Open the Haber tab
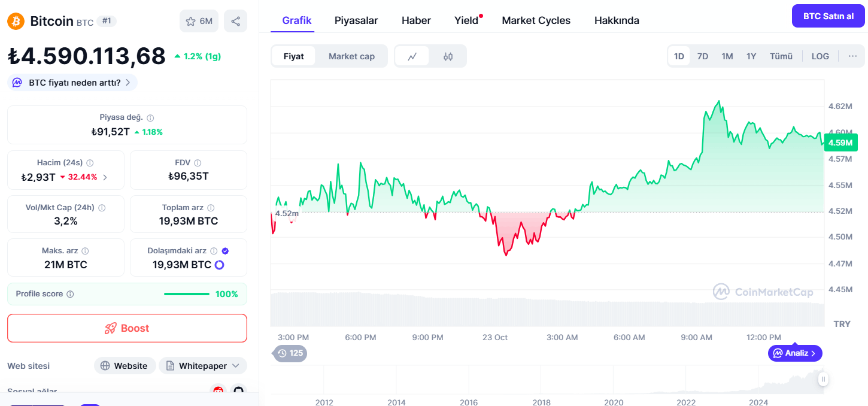This screenshot has height=406, width=868. tap(416, 20)
